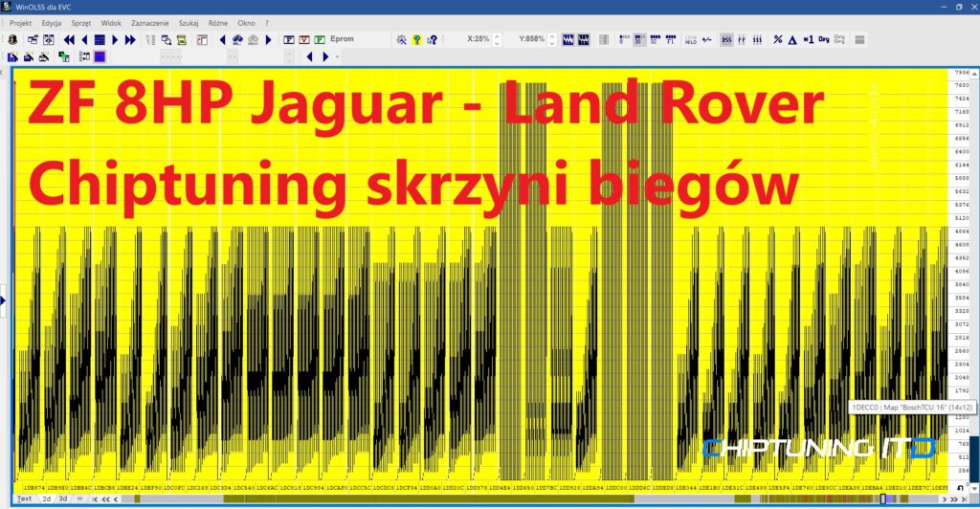Select 16-bit data width
The width and height of the screenshot is (980, 509).
click(x=638, y=39)
